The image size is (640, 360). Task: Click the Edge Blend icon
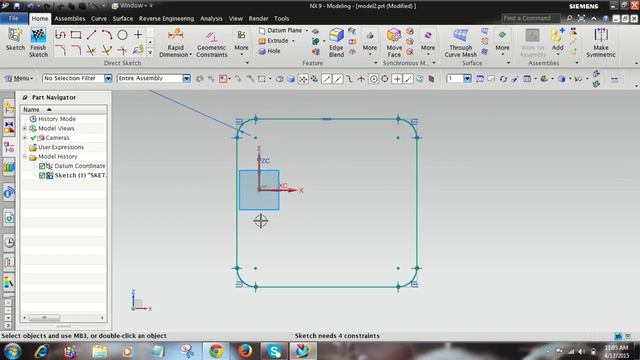click(x=336, y=36)
